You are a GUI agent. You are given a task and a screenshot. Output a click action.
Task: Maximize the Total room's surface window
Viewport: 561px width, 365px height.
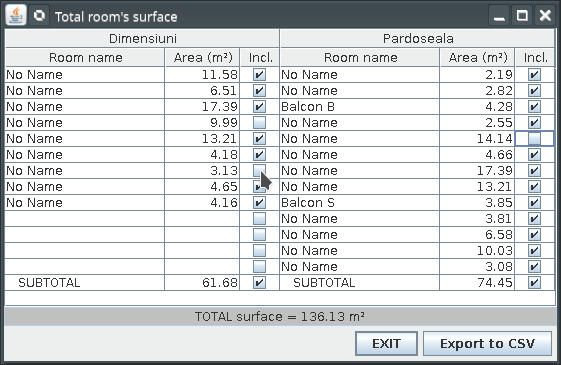pos(522,16)
